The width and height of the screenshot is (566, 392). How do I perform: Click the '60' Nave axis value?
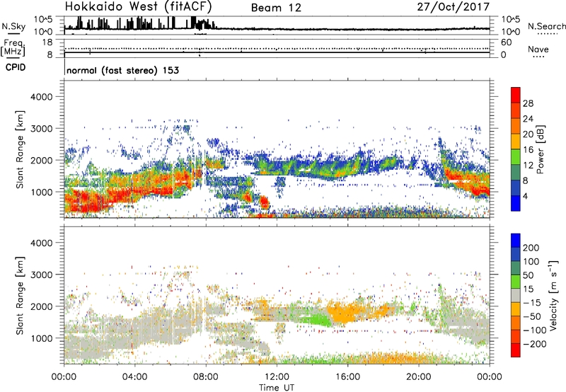[x=506, y=42]
